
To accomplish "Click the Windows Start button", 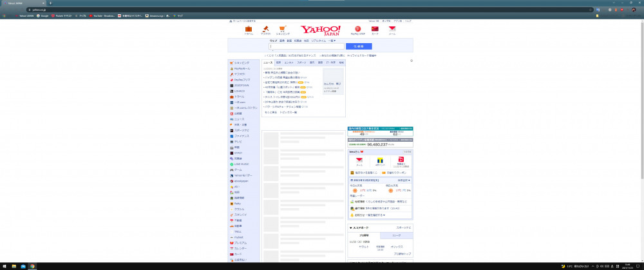I will point(4,266).
